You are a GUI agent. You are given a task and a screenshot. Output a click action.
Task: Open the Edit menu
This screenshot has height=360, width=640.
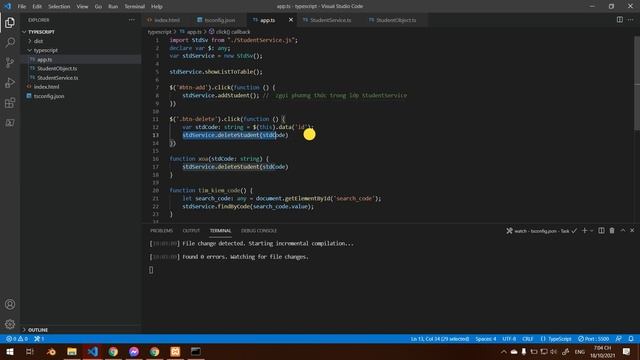click(x=37, y=6)
